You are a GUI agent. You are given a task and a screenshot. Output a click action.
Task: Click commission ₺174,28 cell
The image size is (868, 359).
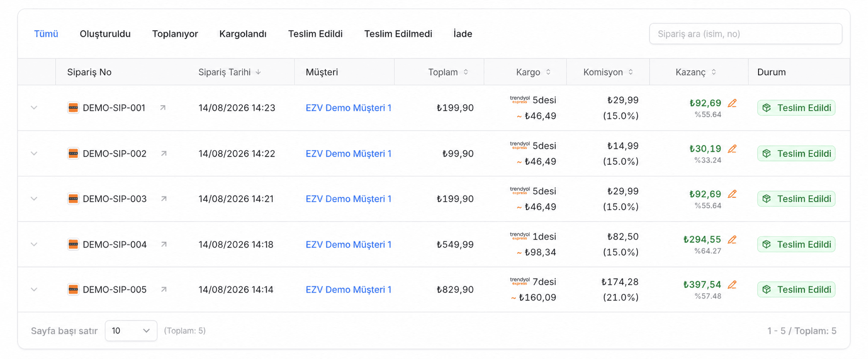click(x=620, y=282)
